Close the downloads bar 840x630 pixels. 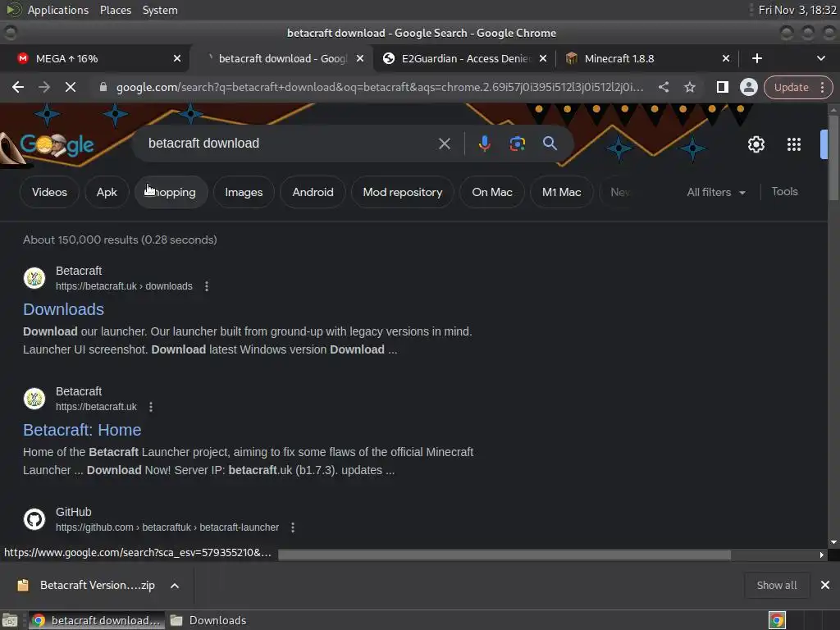(825, 585)
